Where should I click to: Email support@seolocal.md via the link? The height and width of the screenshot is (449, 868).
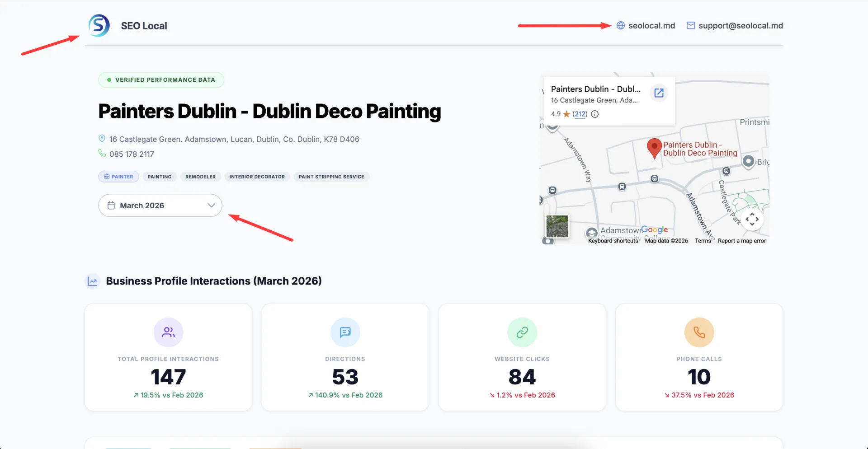pos(741,26)
